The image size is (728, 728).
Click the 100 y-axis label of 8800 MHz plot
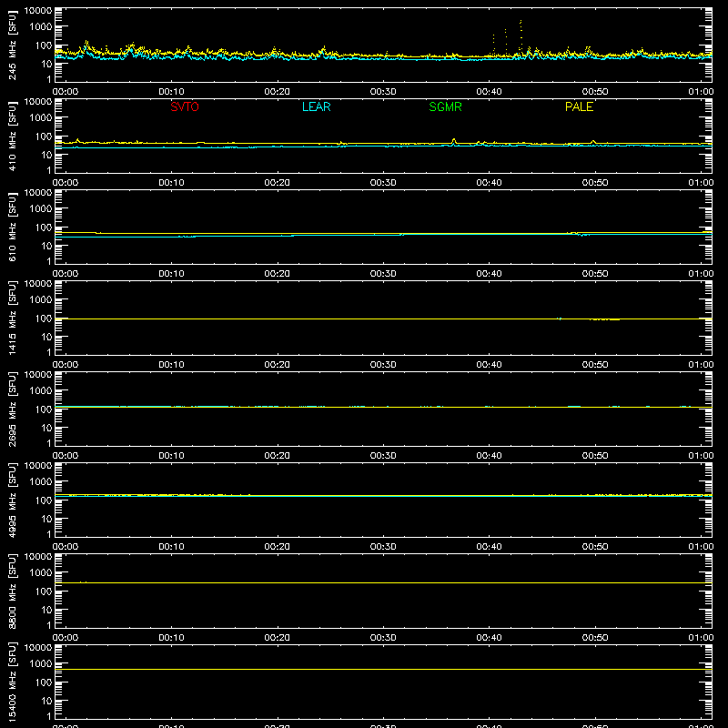click(44, 591)
